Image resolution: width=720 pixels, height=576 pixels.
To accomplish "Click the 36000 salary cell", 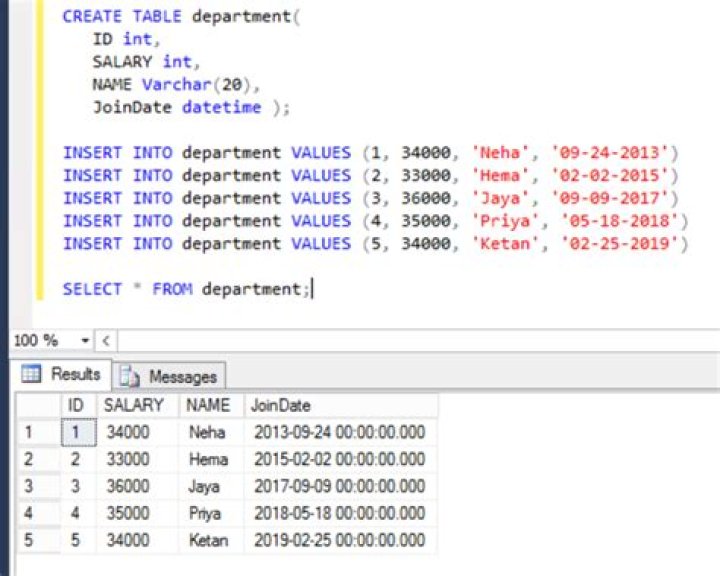I will tap(127, 487).
